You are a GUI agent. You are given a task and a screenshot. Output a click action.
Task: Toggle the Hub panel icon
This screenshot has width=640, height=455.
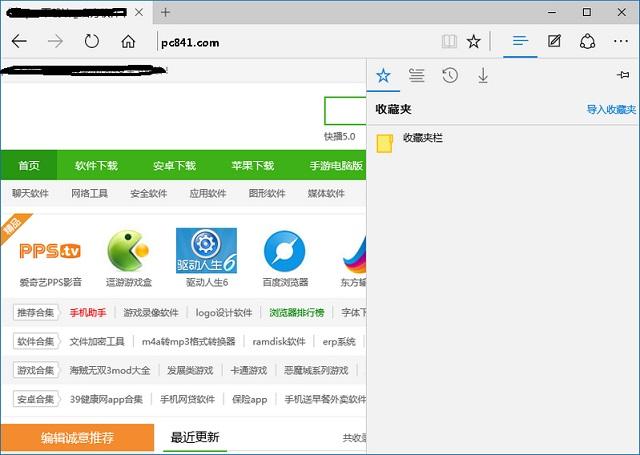520,41
